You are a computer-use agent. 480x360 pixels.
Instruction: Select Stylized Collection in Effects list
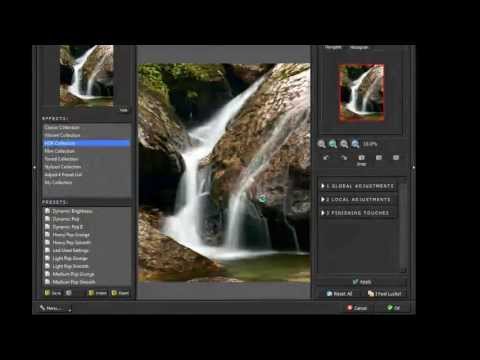tap(87, 167)
